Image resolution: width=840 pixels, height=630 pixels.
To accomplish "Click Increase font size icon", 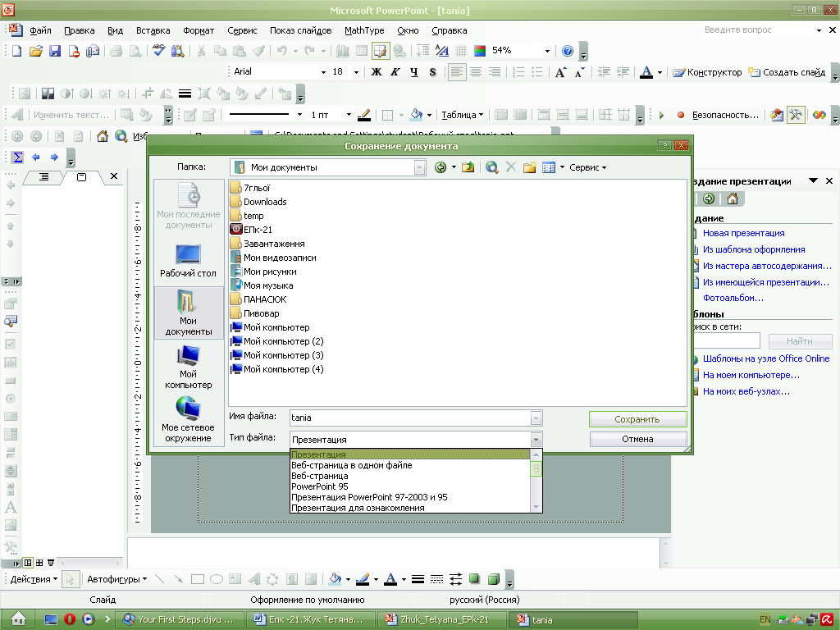I will click(560, 72).
